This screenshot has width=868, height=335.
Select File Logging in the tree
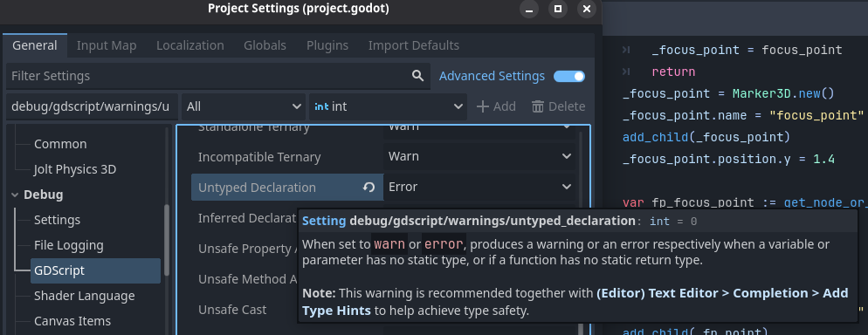point(69,245)
